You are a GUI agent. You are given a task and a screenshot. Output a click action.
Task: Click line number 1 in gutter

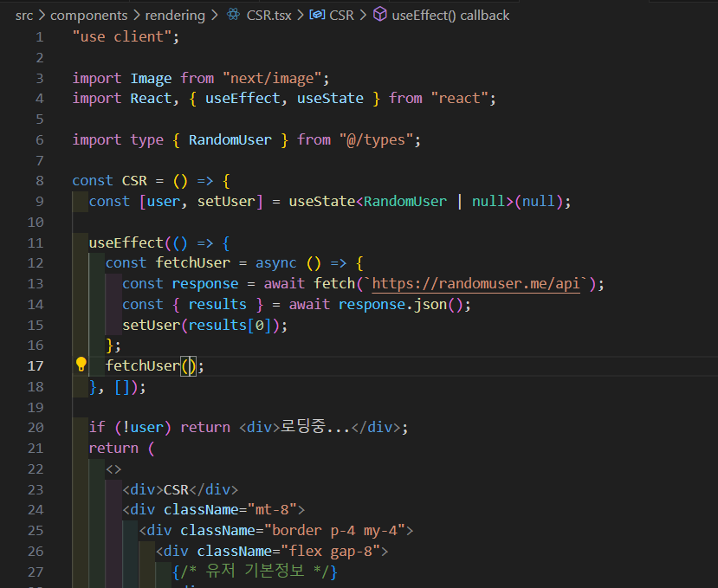39,36
